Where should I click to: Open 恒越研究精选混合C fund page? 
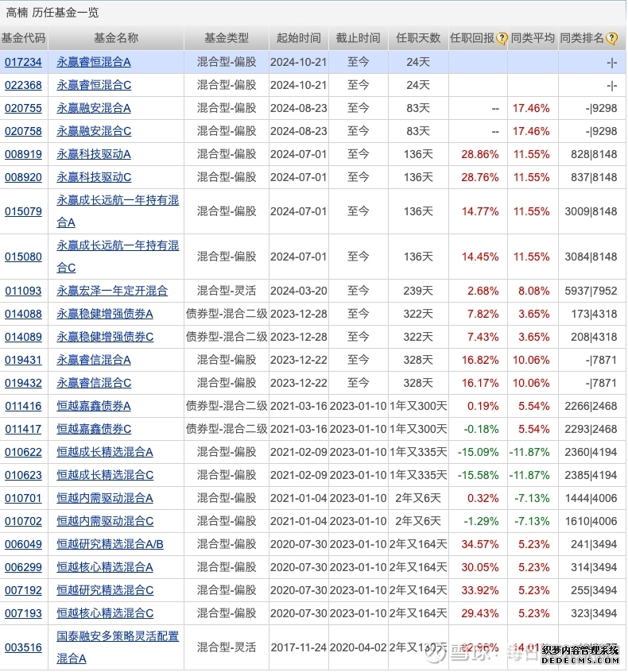105,591
